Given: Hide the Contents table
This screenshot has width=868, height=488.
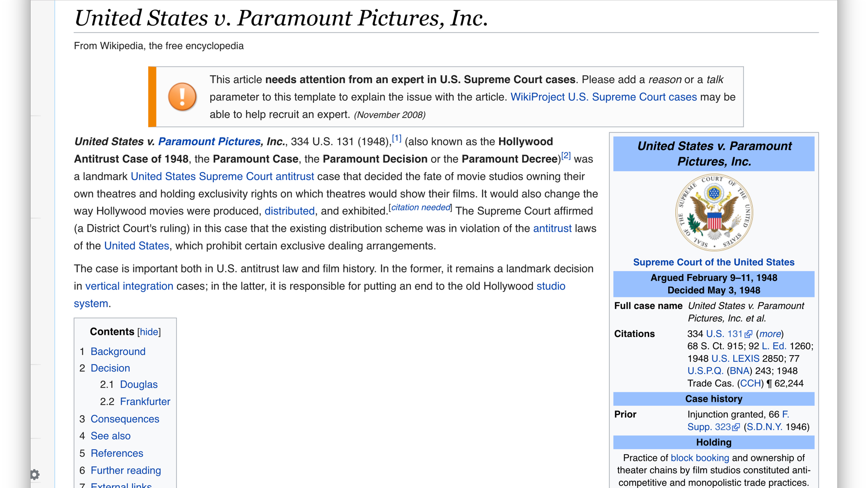Looking at the screenshot, I should coord(149,332).
